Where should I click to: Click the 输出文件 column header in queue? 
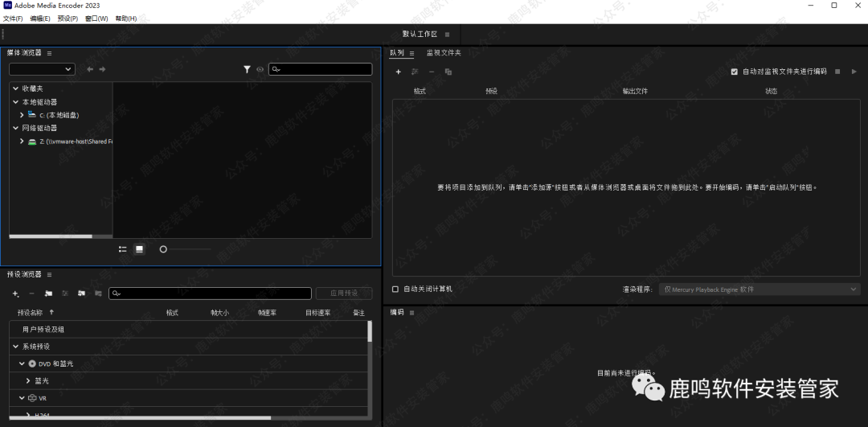tap(635, 91)
